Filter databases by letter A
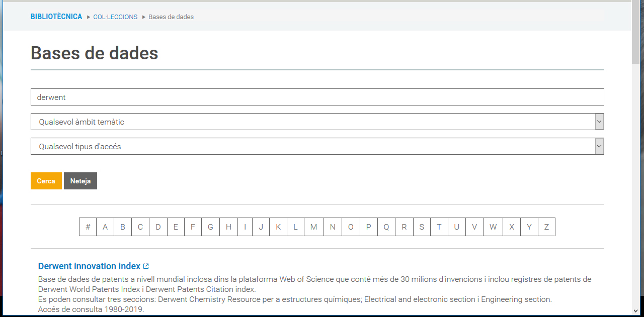Viewport: 644px width, 317px height. 105,227
